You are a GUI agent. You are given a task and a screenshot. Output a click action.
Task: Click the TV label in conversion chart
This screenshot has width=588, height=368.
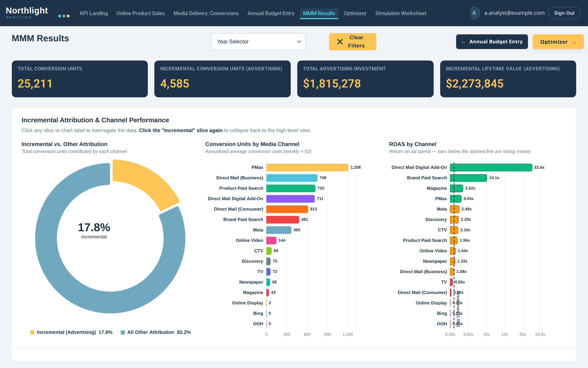[x=260, y=272]
